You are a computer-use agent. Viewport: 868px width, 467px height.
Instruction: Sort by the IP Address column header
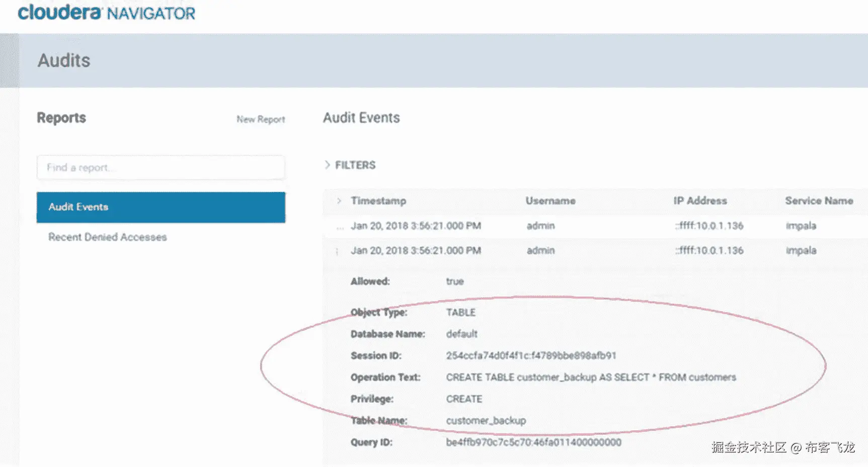700,201
